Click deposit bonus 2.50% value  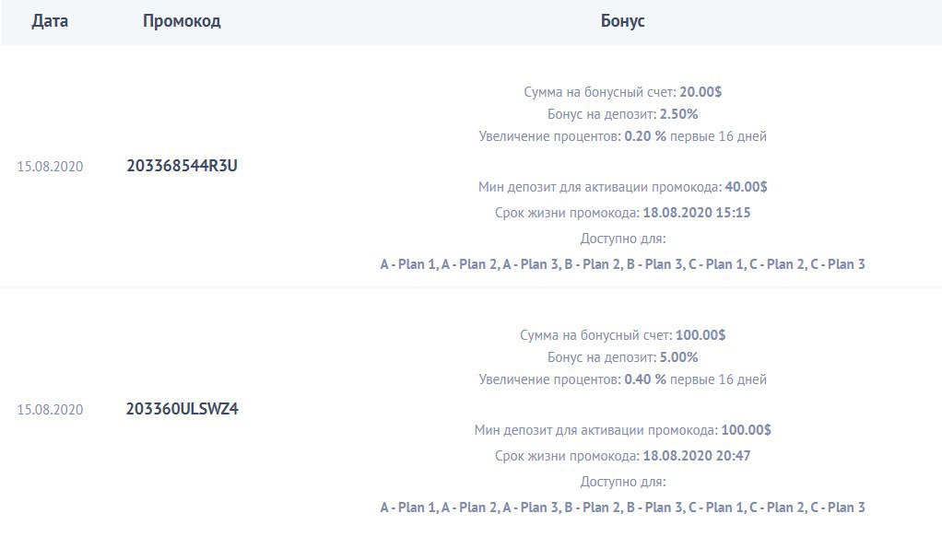(x=679, y=114)
